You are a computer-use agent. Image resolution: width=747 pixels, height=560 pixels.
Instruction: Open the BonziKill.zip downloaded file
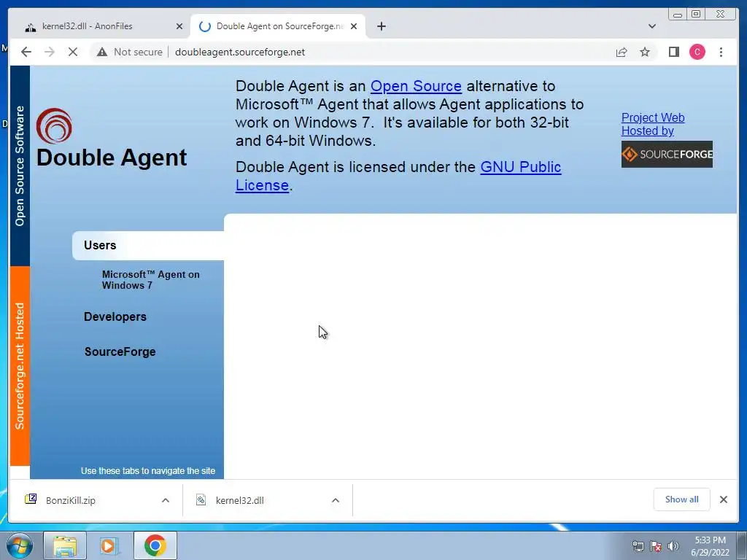click(x=71, y=500)
